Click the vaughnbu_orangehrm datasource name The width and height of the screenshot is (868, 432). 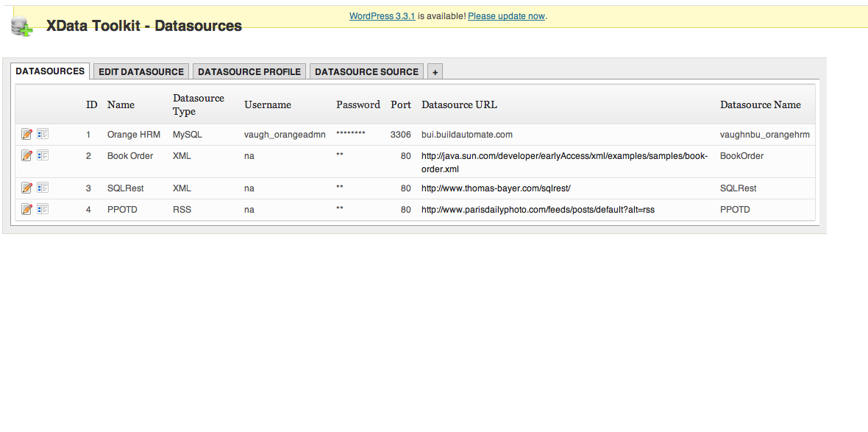pyautogui.click(x=765, y=134)
